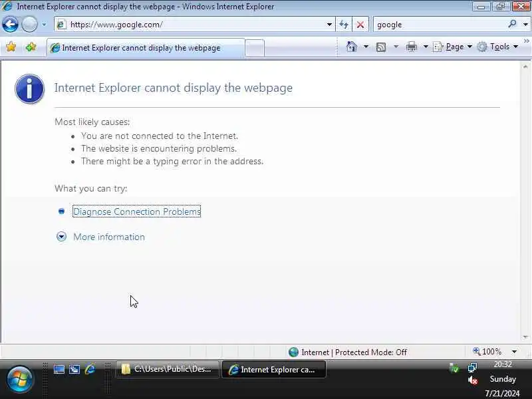Expand the Print options dropdown
Image resolution: width=532 pixels, height=399 pixels.
tap(426, 47)
